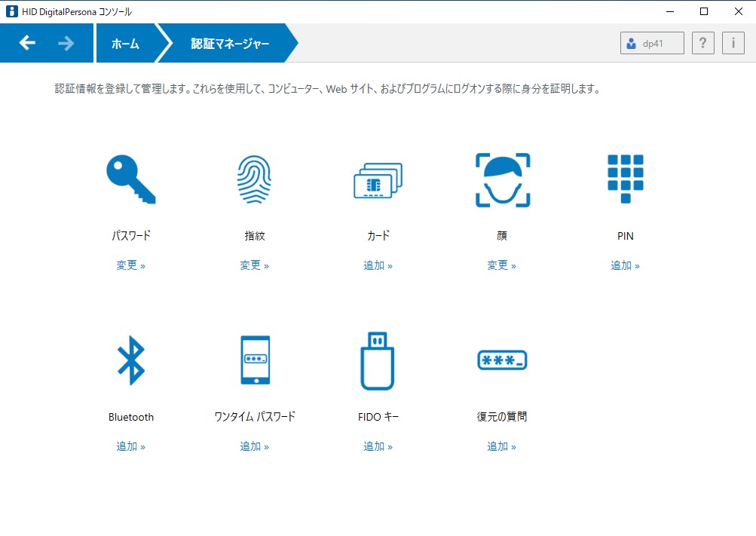Click the パスワード label text

[131, 236]
